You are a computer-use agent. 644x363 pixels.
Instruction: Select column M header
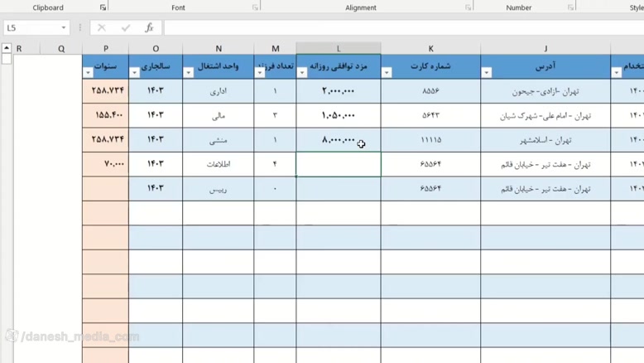pyautogui.click(x=275, y=48)
